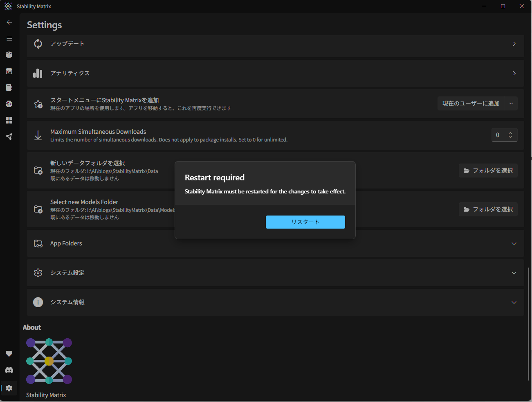Image resolution: width=532 pixels, height=402 pixels.
Task: Click the "Select new Models Folder" heading text
Action: (x=84, y=202)
